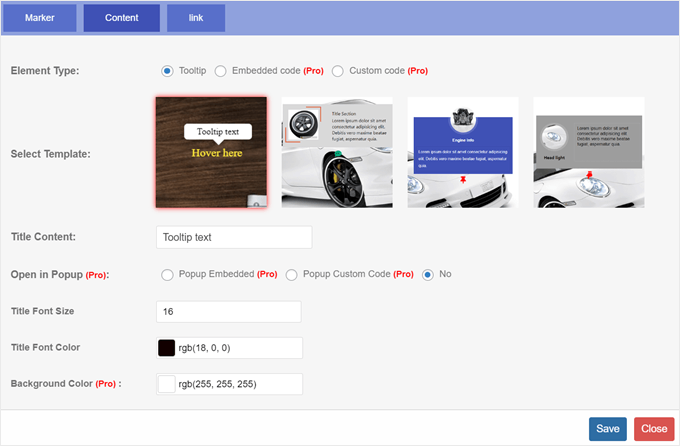Screen dimensions: 680x446
Task: Open the Content tab
Action: 121,18
